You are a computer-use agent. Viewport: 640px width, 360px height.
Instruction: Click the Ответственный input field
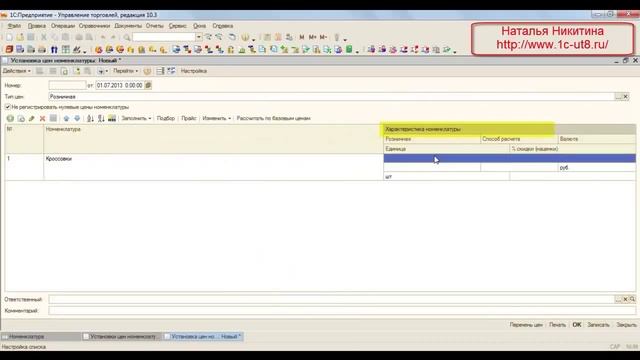click(331, 299)
